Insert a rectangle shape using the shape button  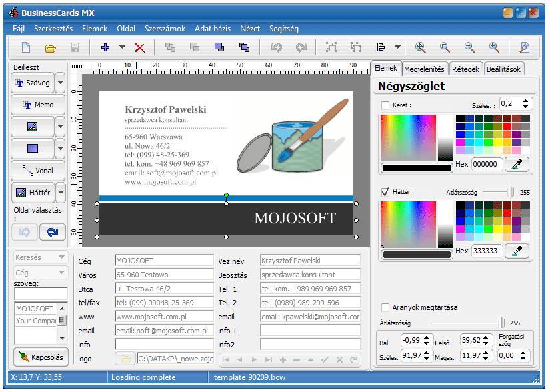[33, 148]
